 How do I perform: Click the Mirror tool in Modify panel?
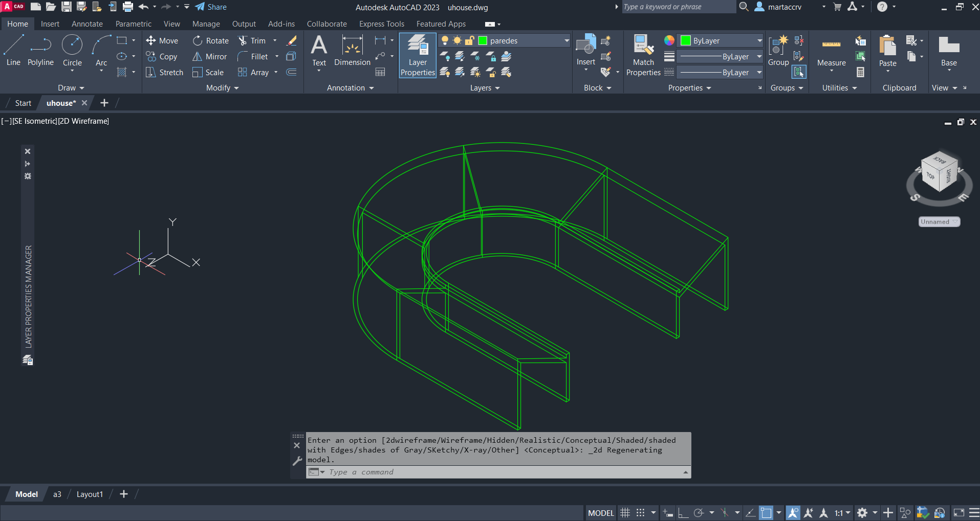click(x=209, y=57)
